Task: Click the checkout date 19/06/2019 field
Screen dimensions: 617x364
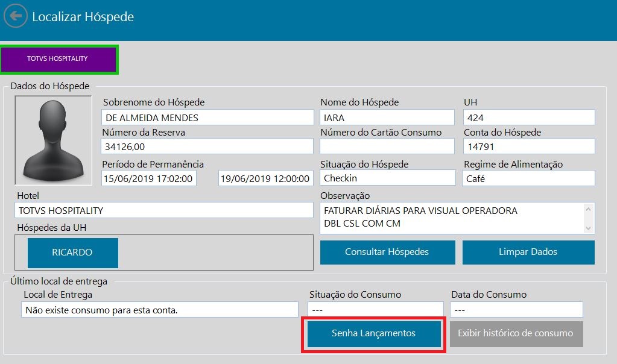Action: [x=265, y=178]
